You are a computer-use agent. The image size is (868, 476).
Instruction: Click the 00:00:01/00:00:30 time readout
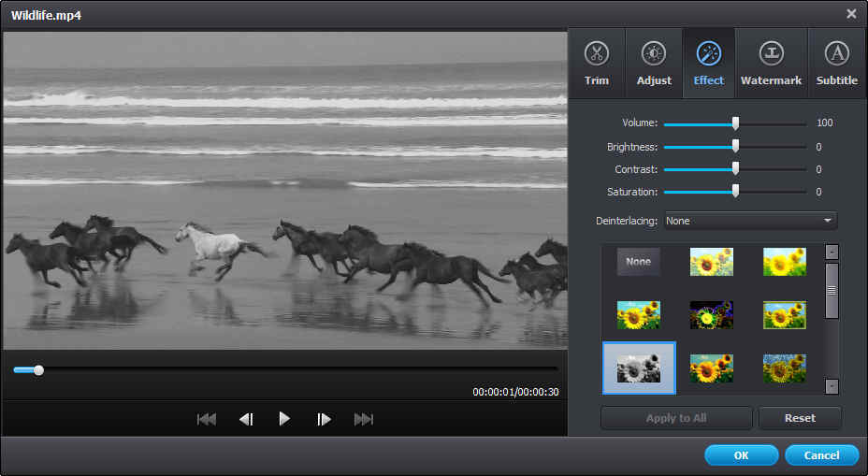click(x=515, y=392)
